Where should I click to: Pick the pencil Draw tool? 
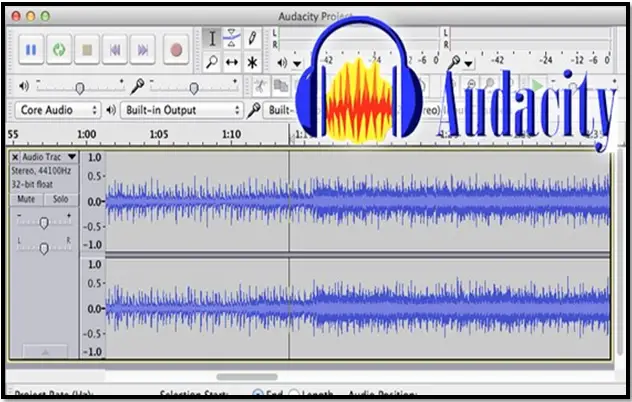[x=252, y=38]
